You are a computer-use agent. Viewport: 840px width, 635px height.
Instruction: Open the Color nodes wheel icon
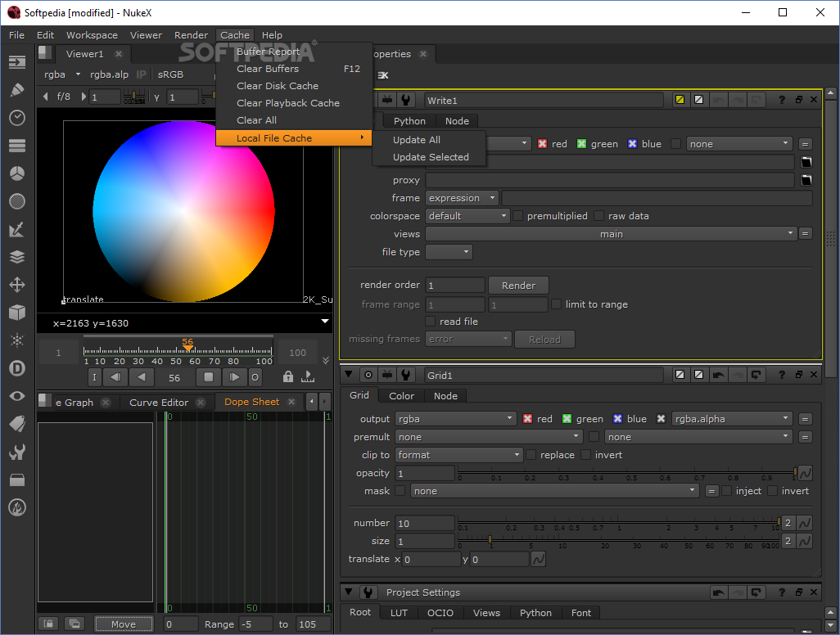click(x=17, y=173)
